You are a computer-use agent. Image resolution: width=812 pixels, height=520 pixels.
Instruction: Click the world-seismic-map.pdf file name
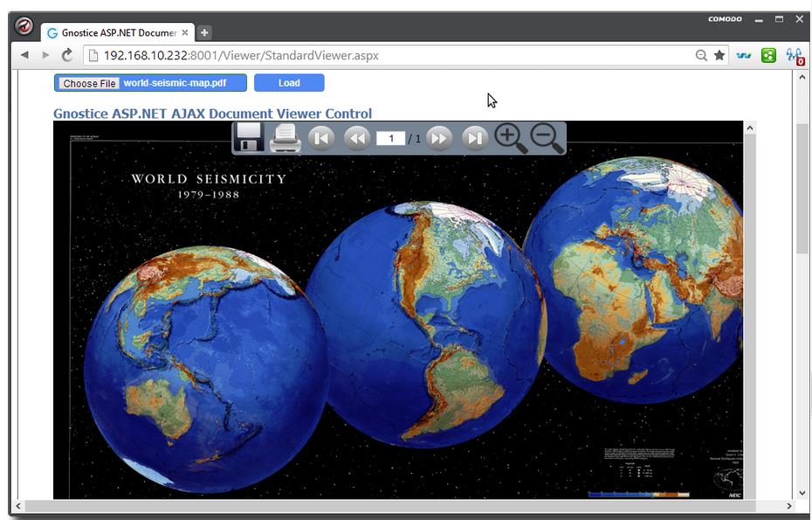175,83
